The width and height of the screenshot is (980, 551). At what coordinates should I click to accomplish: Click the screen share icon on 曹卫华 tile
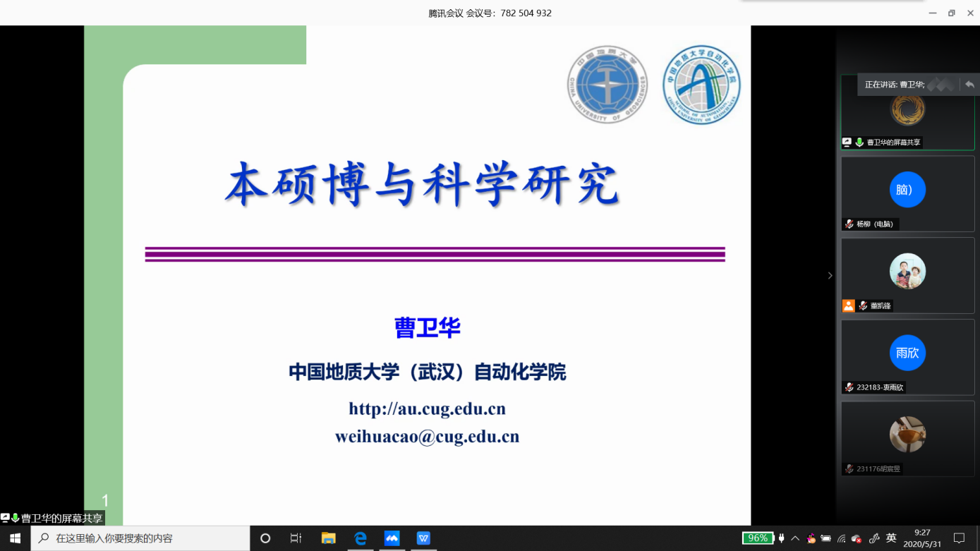(x=847, y=143)
